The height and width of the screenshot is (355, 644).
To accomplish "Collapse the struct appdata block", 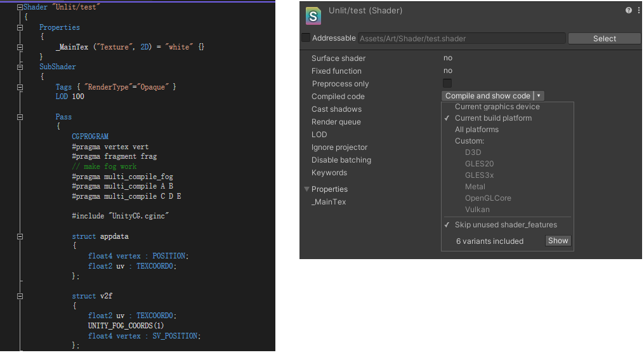I will pyautogui.click(x=20, y=236).
